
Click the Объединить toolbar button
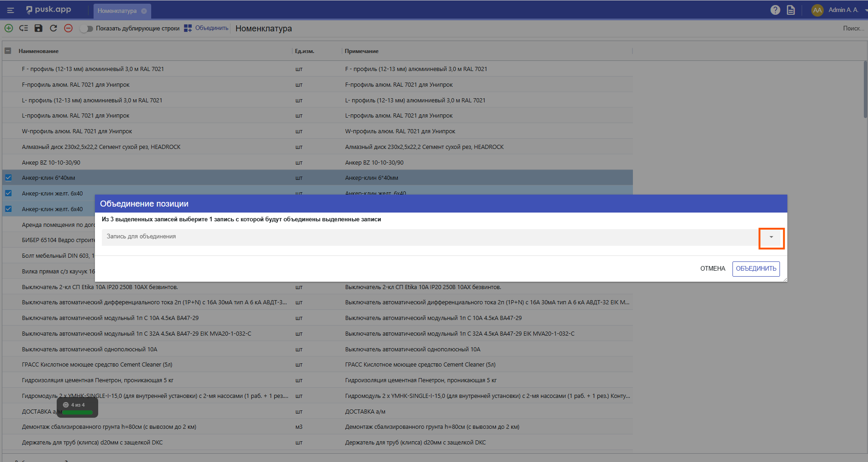click(206, 28)
